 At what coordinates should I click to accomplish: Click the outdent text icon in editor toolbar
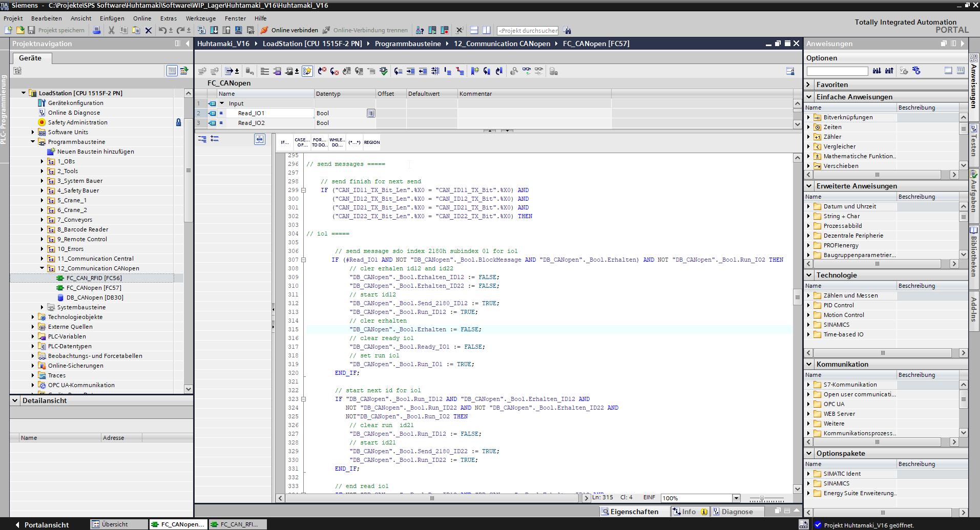pos(423,71)
